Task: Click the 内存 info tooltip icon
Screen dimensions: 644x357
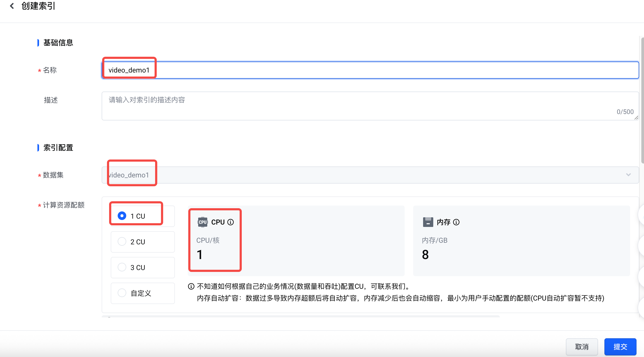Action: [456, 222]
